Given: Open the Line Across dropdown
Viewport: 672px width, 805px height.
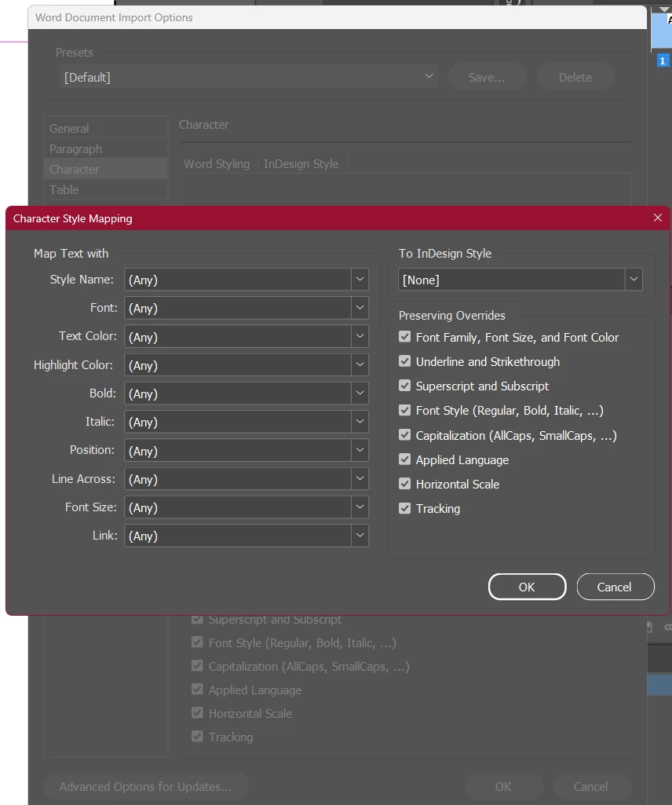Looking at the screenshot, I should 247,479.
